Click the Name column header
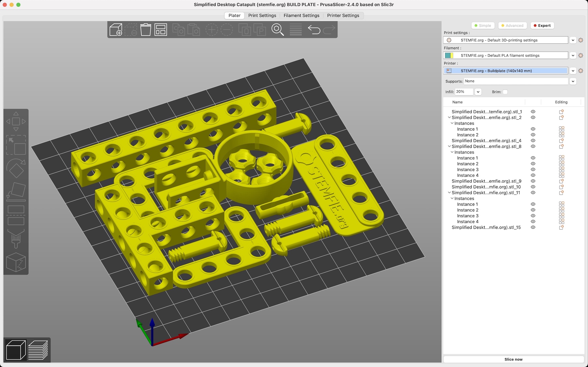The image size is (588, 367). pos(457,102)
